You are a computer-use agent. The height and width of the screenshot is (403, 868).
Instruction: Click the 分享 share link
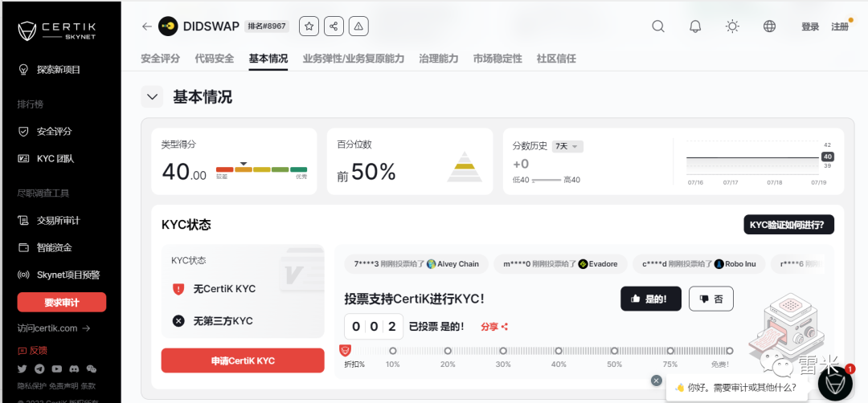pyautogui.click(x=494, y=327)
